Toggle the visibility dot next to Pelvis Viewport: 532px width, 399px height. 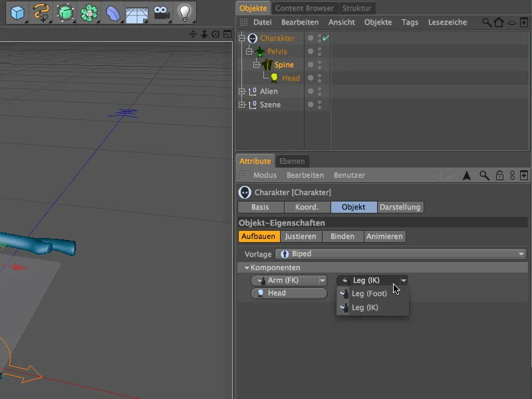[x=310, y=51]
